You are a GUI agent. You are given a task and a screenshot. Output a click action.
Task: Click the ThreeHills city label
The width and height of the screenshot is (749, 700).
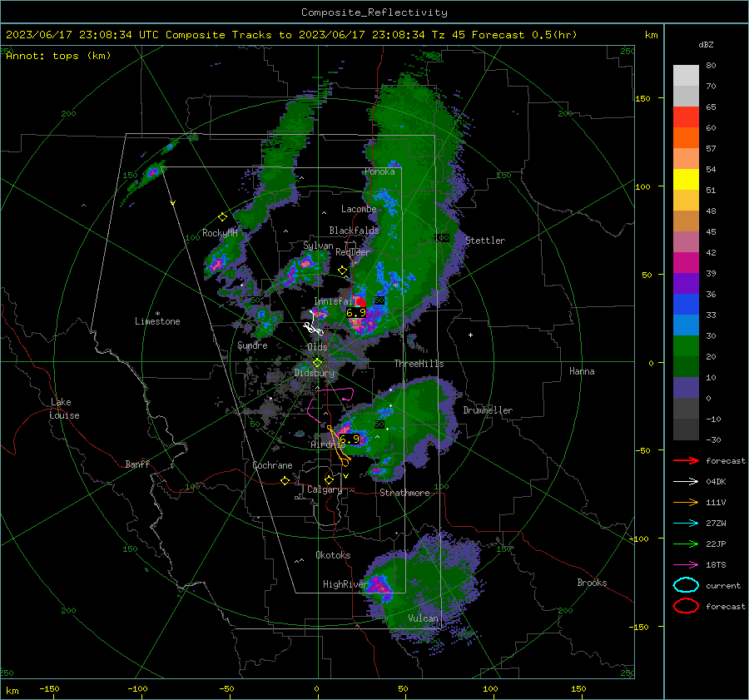(419, 364)
